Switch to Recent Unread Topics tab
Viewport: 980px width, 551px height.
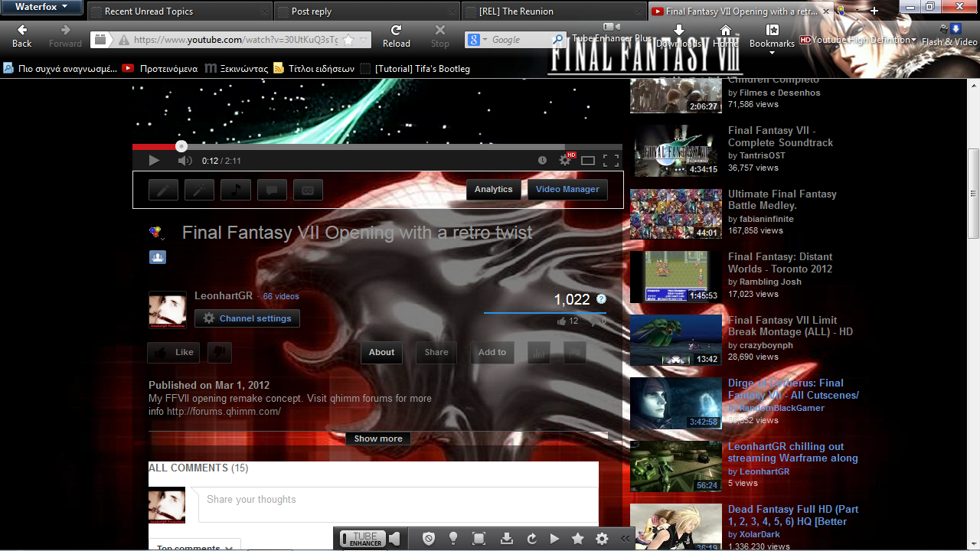click(180, 11)
